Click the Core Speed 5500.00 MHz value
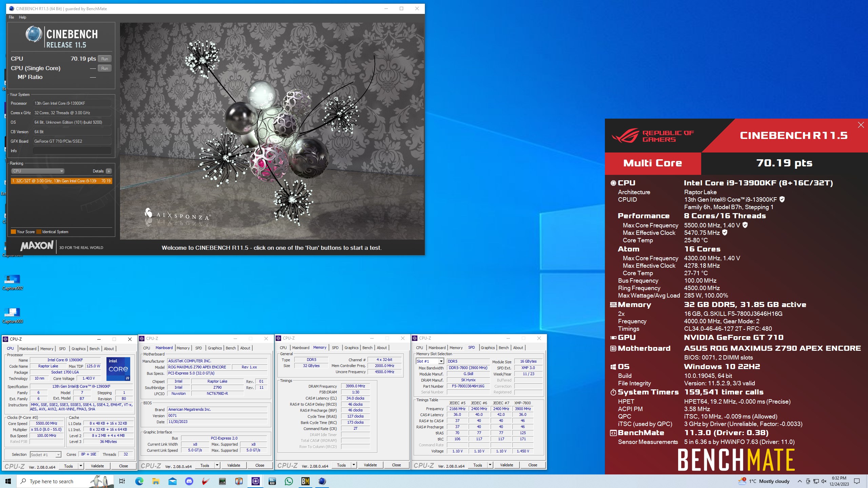 pos(47,424)
